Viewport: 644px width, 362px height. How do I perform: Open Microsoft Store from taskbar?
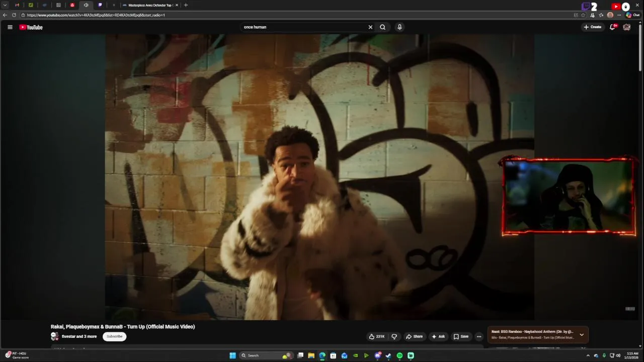[x=333, y=355]
